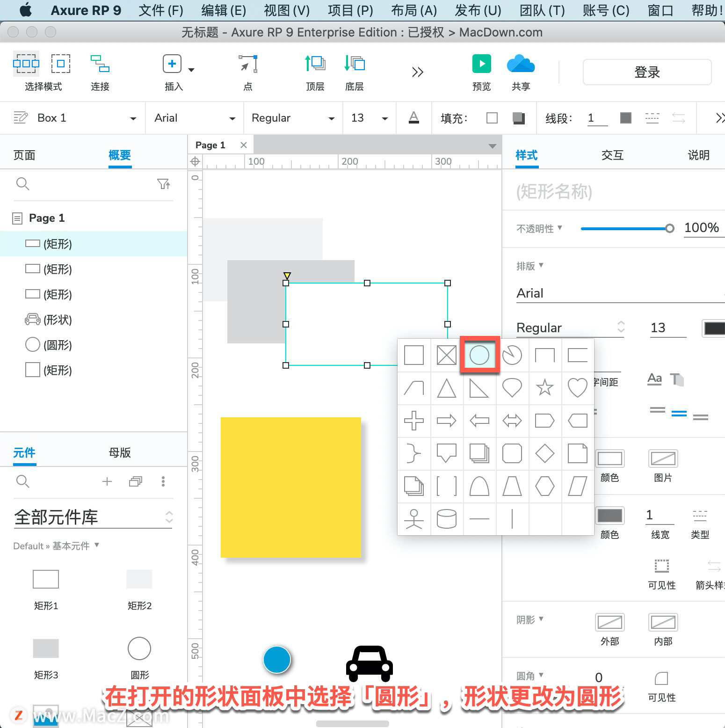This screenshot has height=728, width=725.
Task: Select the hexagon shape
Action: pyautogui.click(x=545, y=486)
